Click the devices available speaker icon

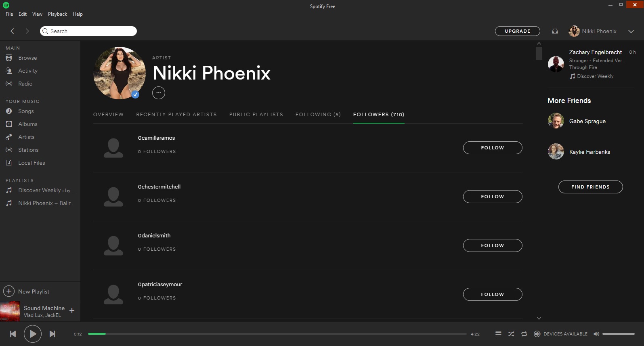[537, 334]
